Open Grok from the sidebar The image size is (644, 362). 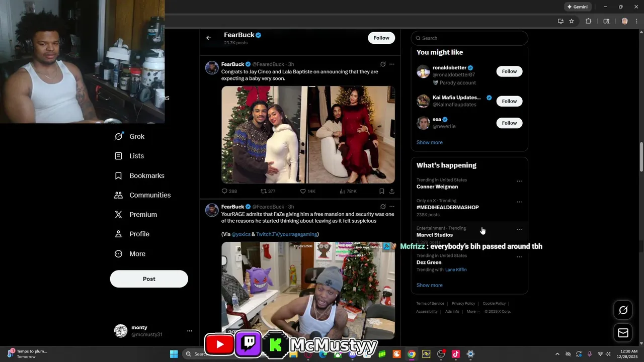(x=130, y=136)
